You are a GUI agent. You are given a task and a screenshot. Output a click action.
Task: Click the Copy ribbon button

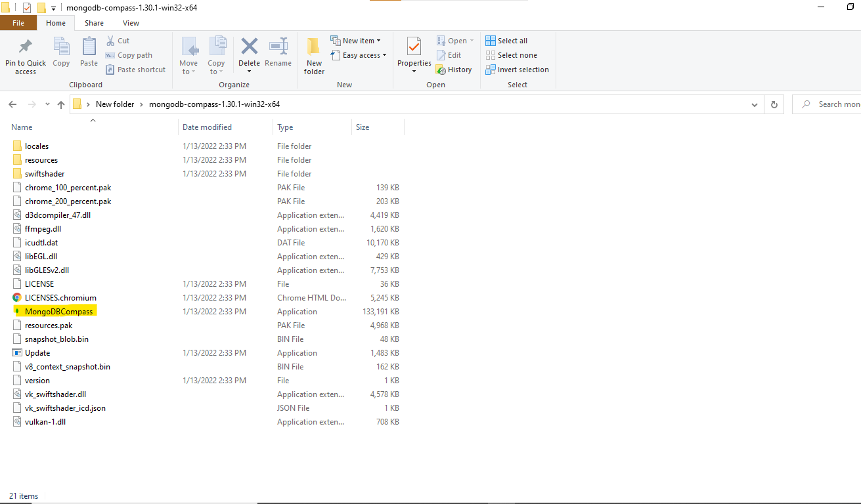(x=61, y=52)
